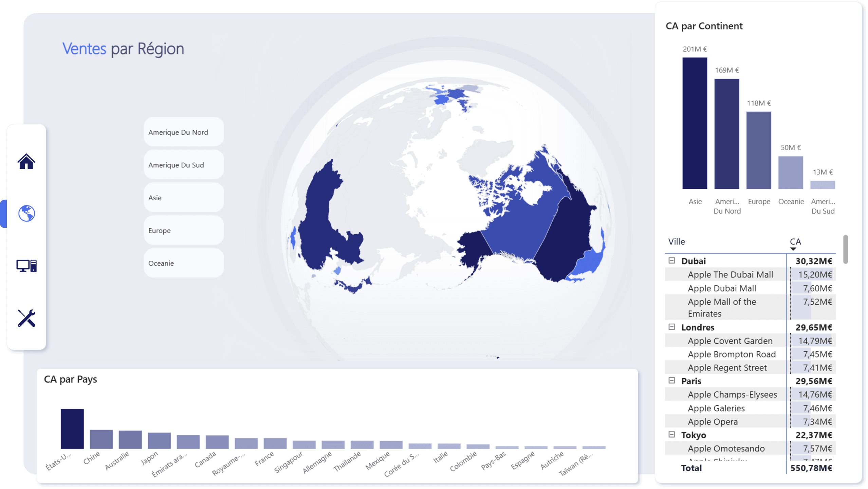Click Apple Omotesando row
Screen dimensions: 868x489
click(750, 448)
